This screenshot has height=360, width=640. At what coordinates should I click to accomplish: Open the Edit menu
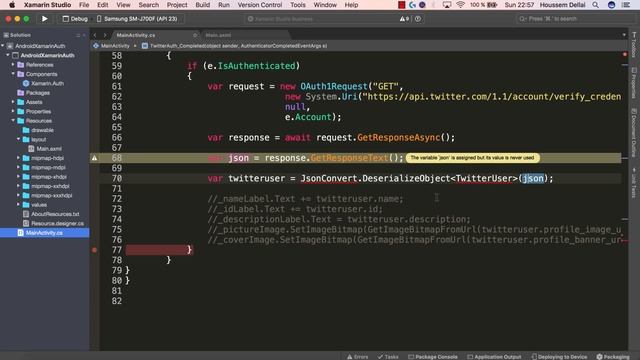click(x=102, y=5)
